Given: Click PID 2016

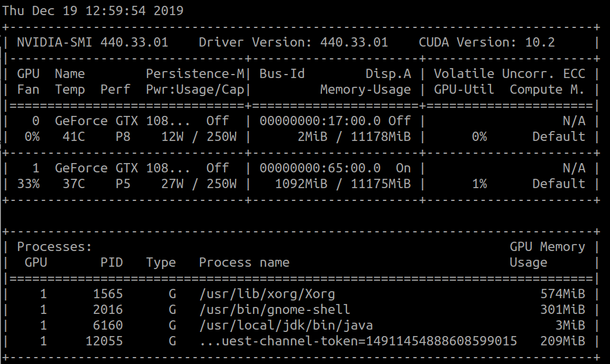Looking at the screenshot, I should coord(108,309).
